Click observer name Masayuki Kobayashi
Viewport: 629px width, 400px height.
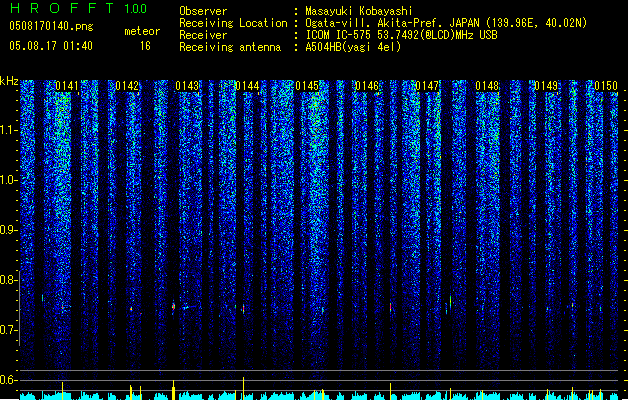[359, 11]
